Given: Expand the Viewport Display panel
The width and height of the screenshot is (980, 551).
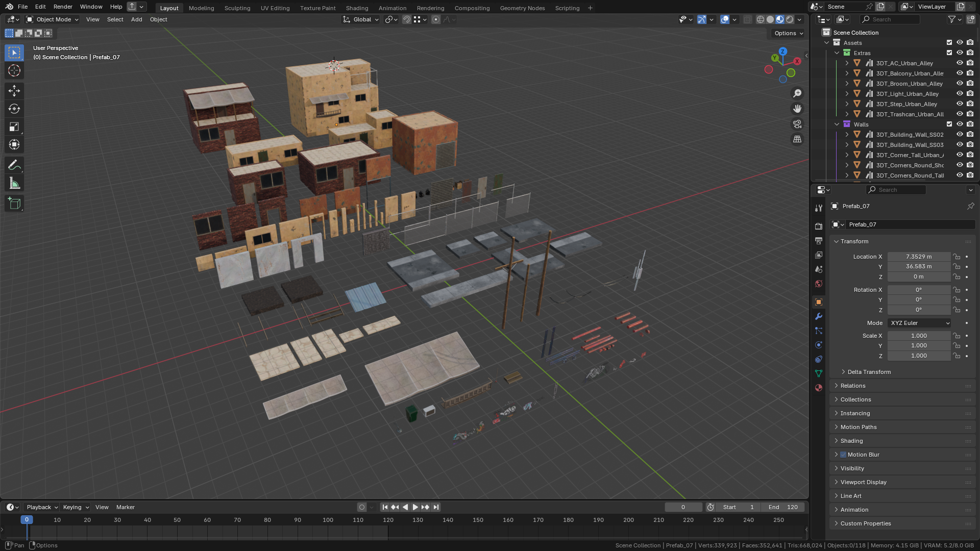Looking at the screenshot, I should click(863, 482).
